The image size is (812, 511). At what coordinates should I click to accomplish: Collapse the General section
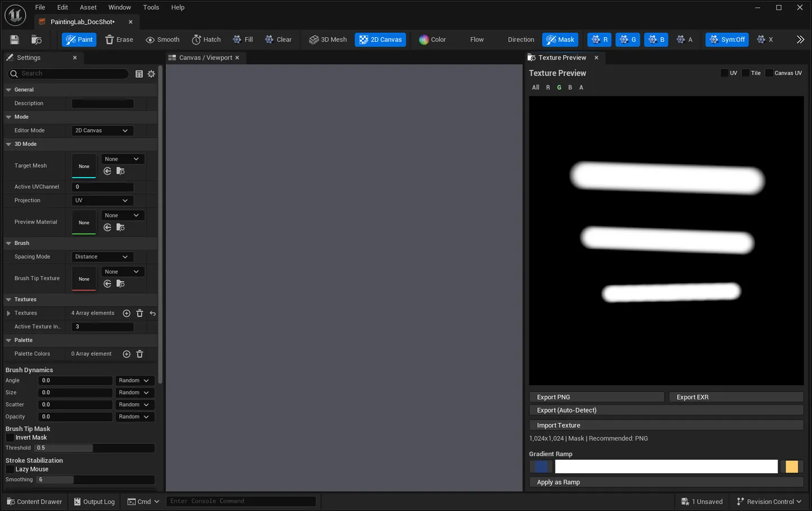coord(8,90)
